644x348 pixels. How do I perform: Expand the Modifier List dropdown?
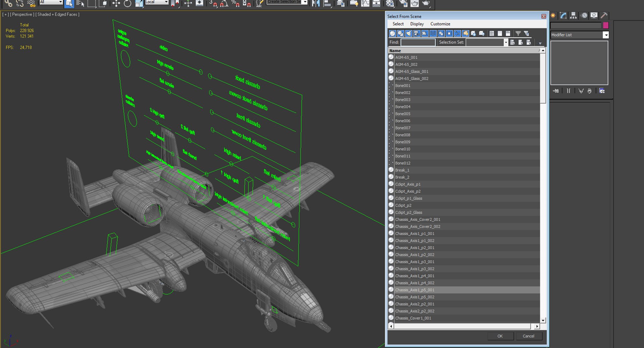click(606, 35)
